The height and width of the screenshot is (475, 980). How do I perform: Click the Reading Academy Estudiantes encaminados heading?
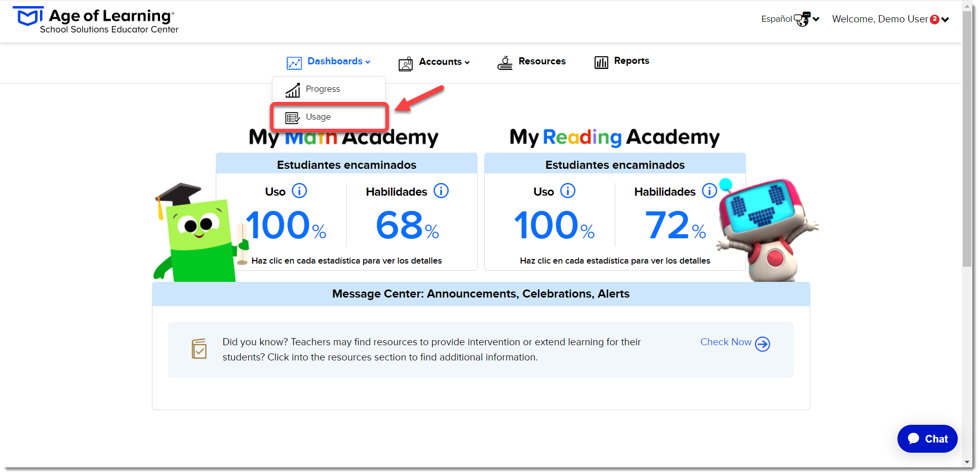point(615,165)
